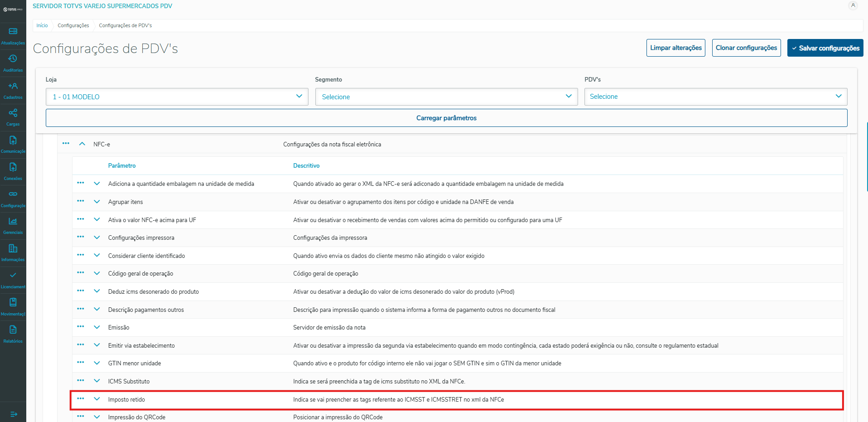This screenshot has width=868, height=422.
Task: Click the Configurações de PDV's breadcrumb
Action: pyautogui.click(x=125, y=25)
